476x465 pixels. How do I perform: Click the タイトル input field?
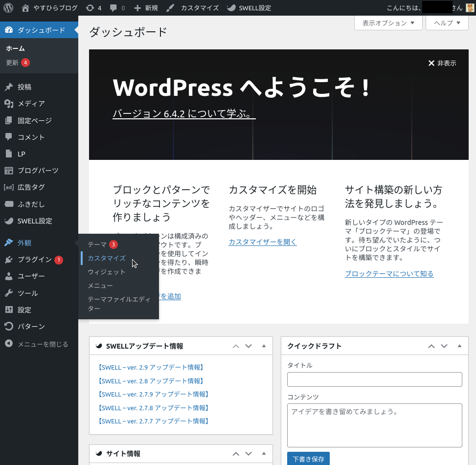pos(374,379)
